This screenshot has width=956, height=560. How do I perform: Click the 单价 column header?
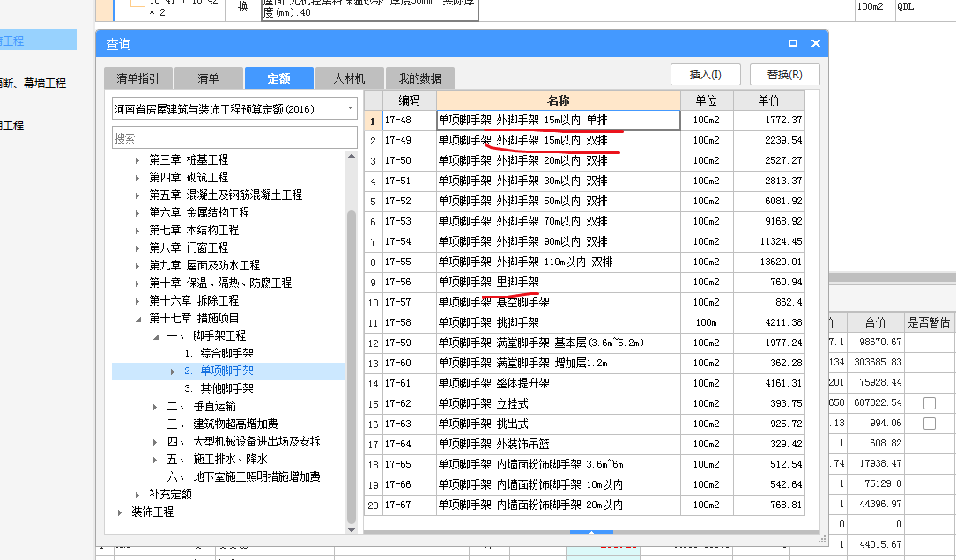[769, 100]
